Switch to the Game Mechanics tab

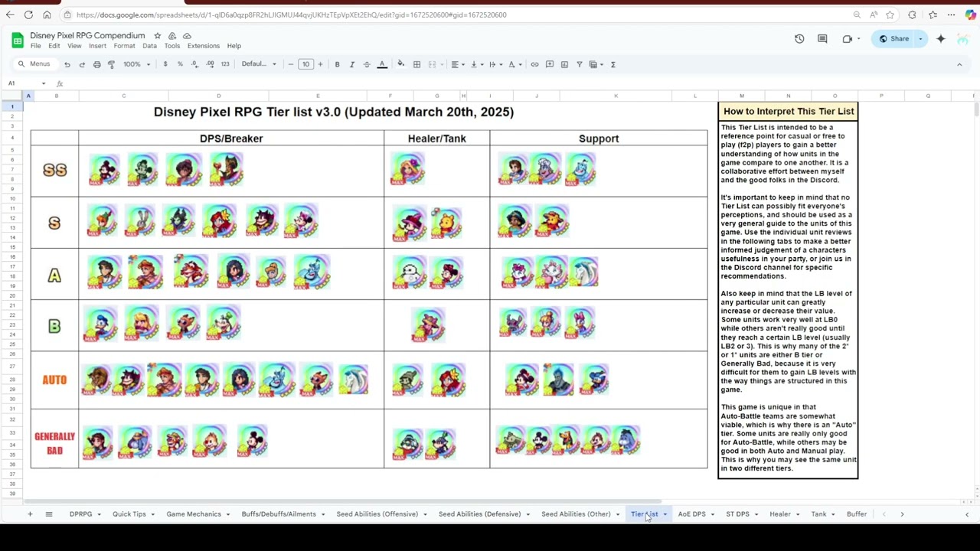194,514
